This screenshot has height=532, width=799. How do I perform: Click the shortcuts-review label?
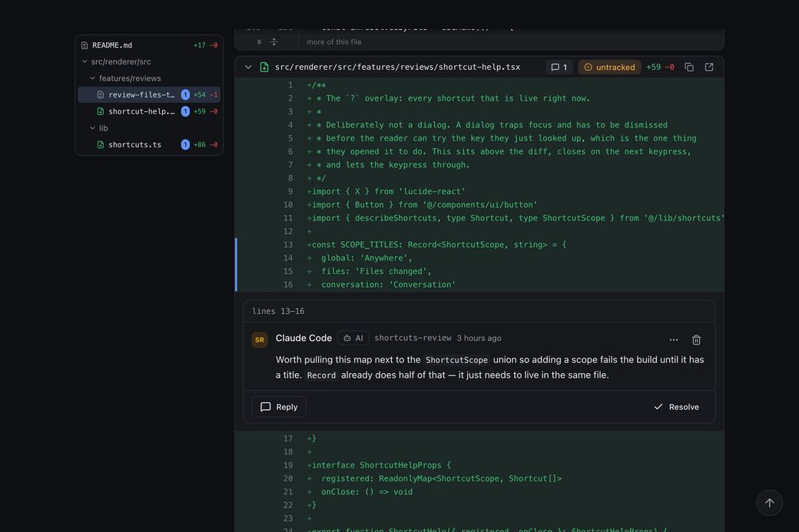pos(413,338)
